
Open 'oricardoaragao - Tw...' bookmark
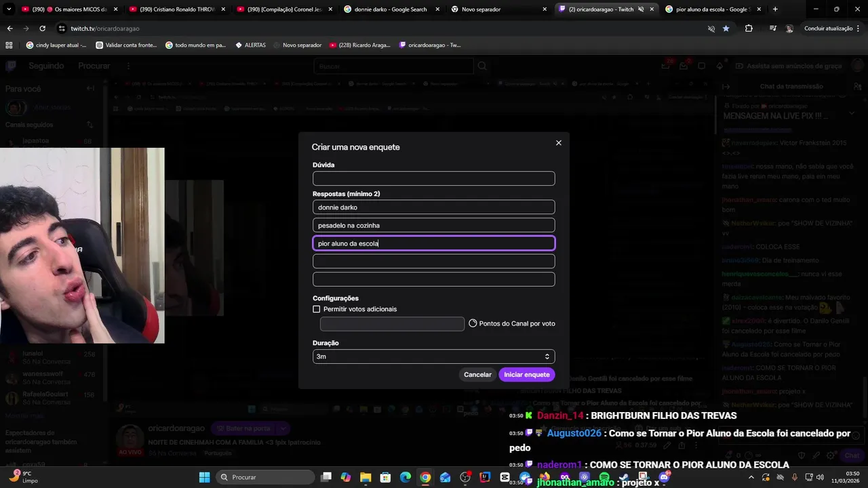[430, 45]
